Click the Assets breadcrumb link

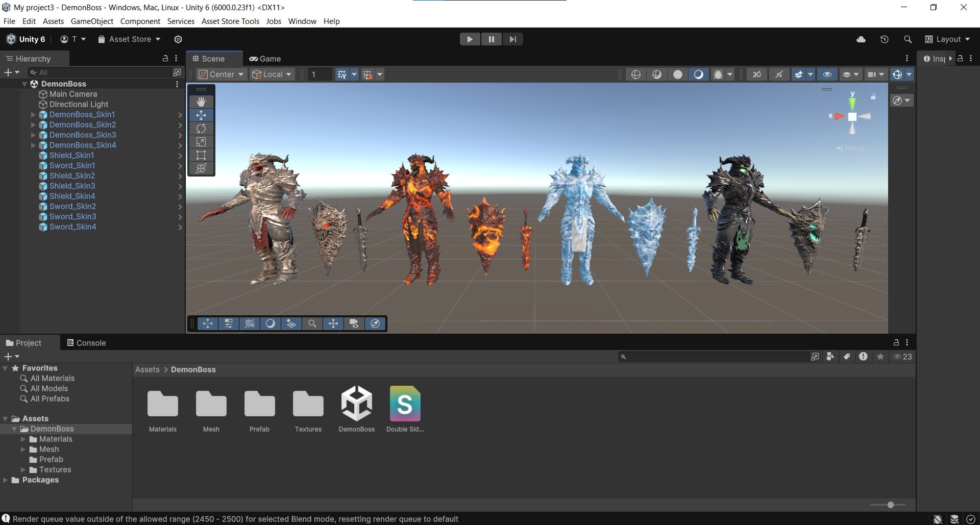click(x=148, y=369)
